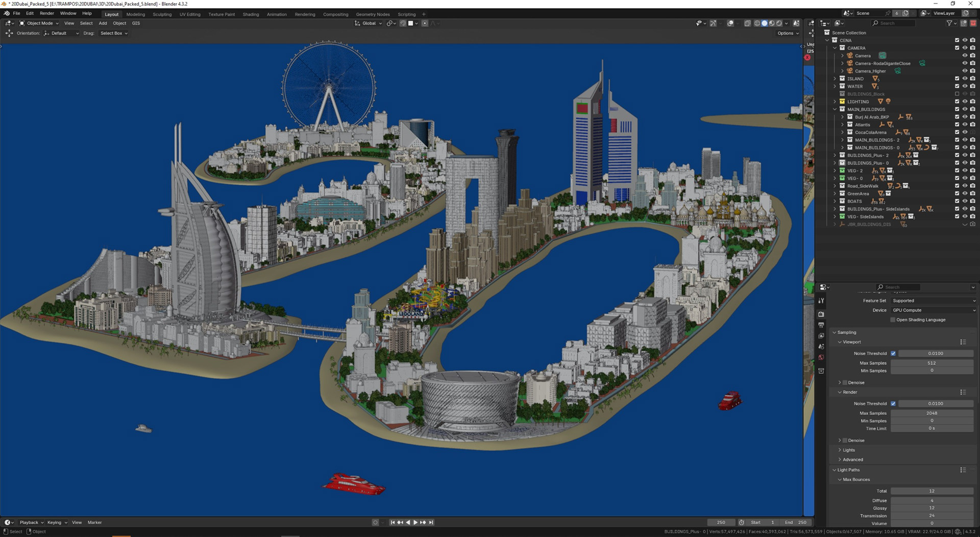Switch to the Geometry Nodes workspace tab
The height and width of the screenshot is (537, 980).
(x=373, y=14)
